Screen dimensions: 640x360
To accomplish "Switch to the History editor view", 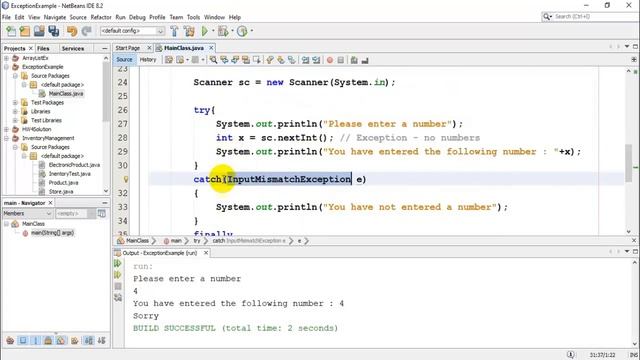I will (x=148, y=60).
